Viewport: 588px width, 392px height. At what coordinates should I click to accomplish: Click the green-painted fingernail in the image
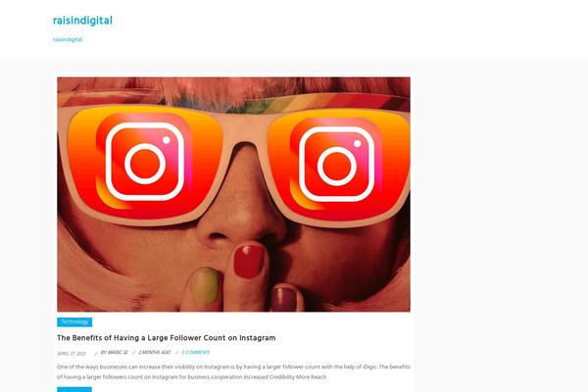click(205, 286)
